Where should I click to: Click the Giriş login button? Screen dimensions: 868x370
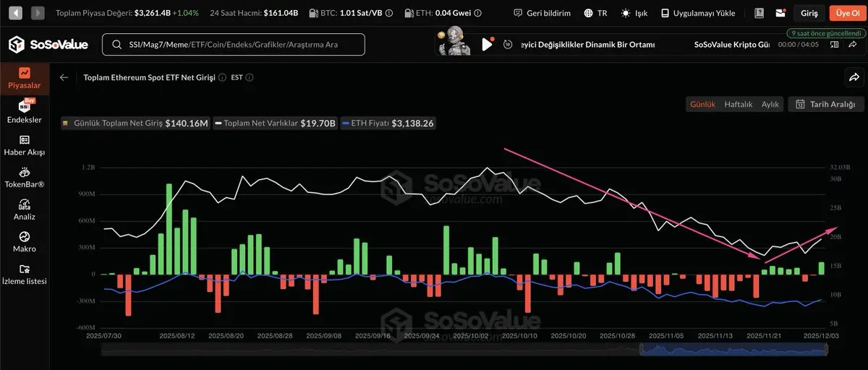coord(809,13)
